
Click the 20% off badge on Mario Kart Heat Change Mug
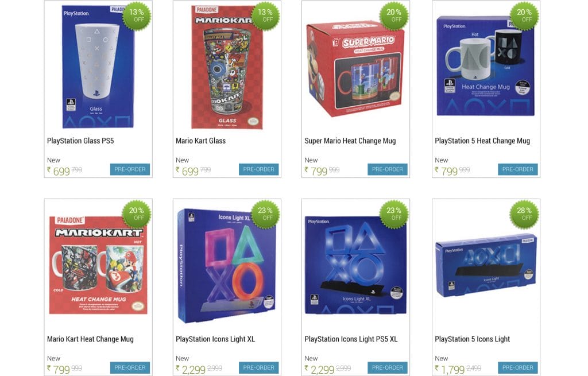(x=137, y=214)
